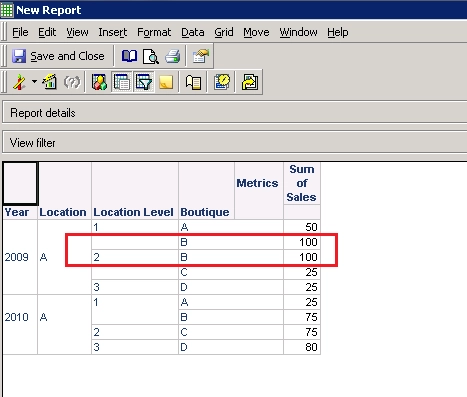Select the Year column header
Image resolution: width=467 pixels, height=397 pixels.
tap(17, 212)
